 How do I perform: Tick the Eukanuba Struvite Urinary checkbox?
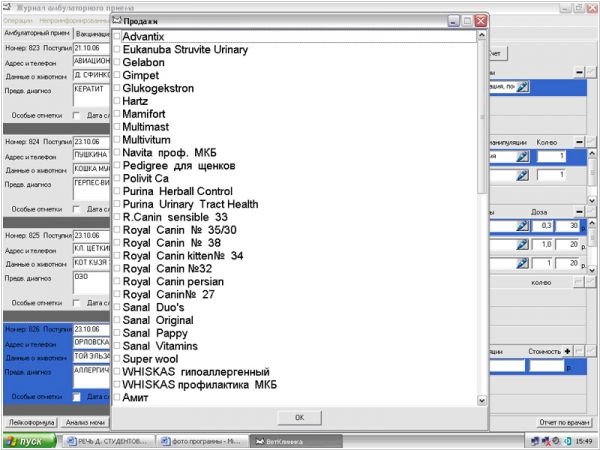[x=117, y=49]
